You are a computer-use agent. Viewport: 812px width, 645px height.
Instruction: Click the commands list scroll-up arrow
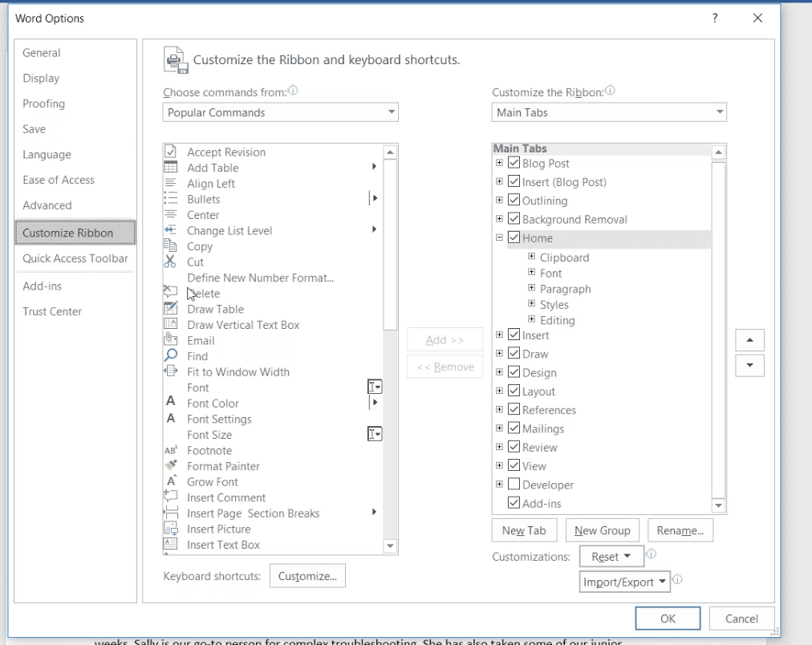click(391, 152)
